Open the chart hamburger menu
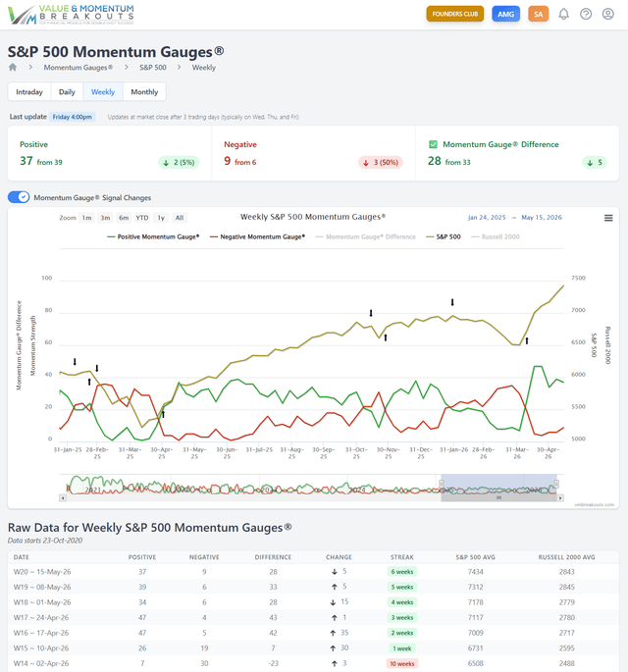This screenshot has width=628, height=672. pos(608,218)
